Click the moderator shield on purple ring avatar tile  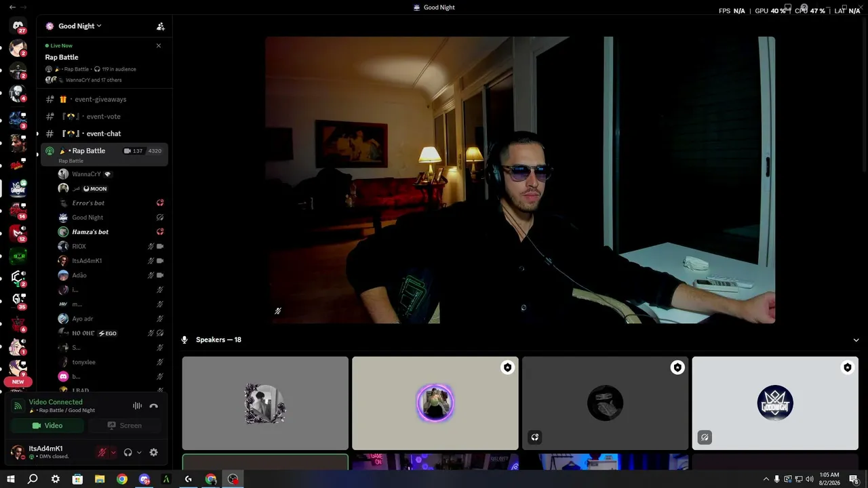(x=507, y=367)
